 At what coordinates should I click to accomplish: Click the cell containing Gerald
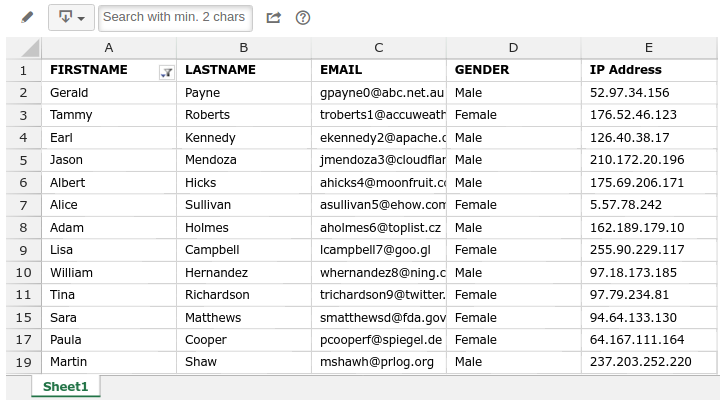(x=109, y=93)
